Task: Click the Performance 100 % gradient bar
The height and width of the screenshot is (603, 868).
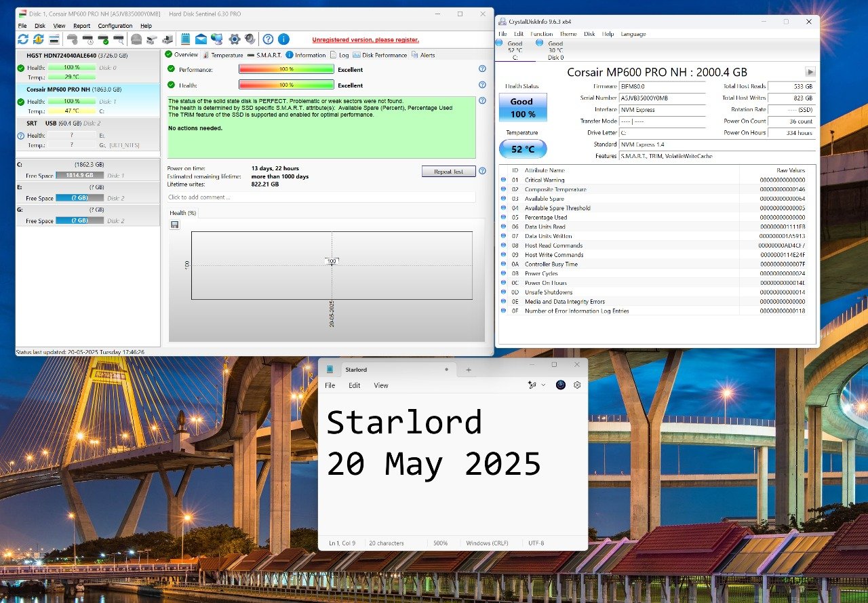Action: [x=286, y=69]
